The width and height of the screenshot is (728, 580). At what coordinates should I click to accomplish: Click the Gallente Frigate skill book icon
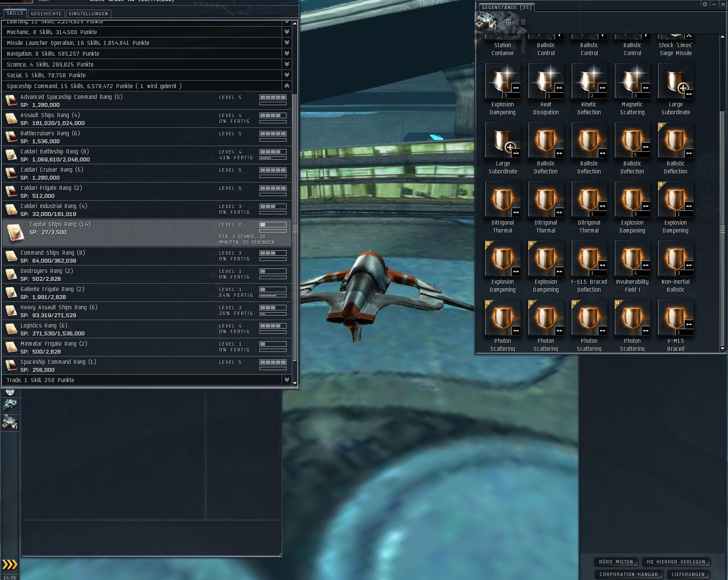(x=11, y=293)
